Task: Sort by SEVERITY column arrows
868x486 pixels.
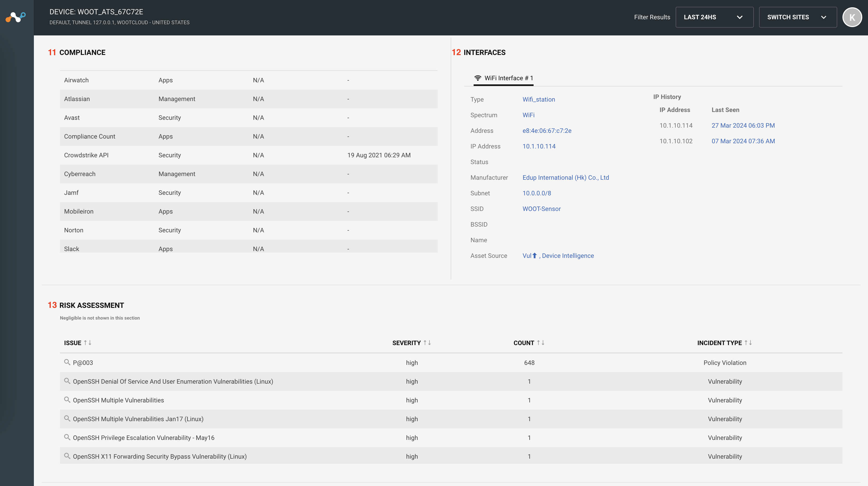Action: (427, 342)
